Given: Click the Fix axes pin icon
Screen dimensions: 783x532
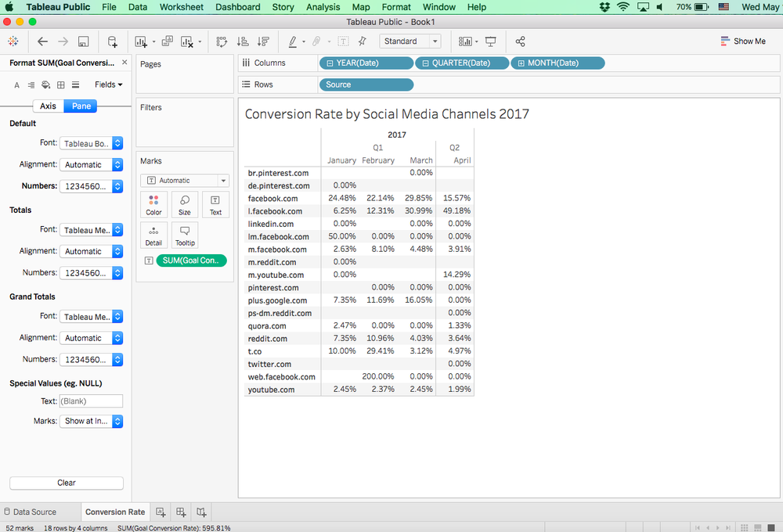Looking at the screenshot, I should coord(362,41).
